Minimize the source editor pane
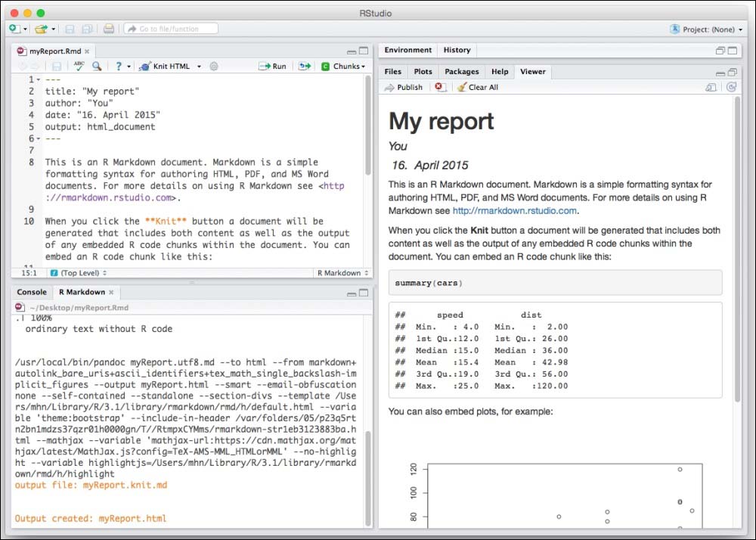756x540 pixels. point(352,51)
